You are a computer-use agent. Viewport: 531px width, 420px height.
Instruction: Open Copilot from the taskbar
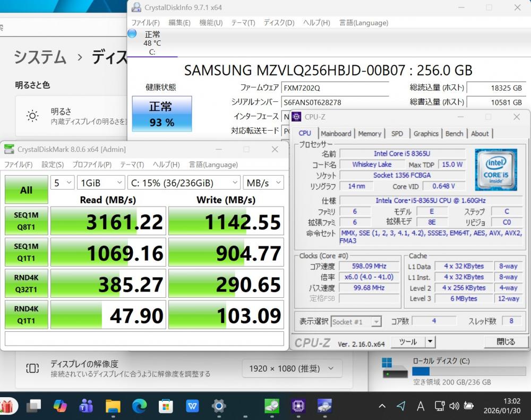coord(60,406)
